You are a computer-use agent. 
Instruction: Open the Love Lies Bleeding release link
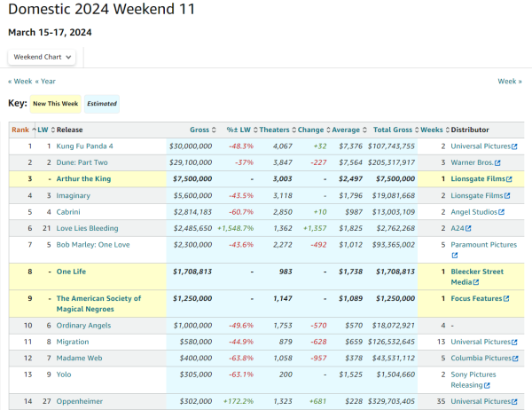point(87,228)
